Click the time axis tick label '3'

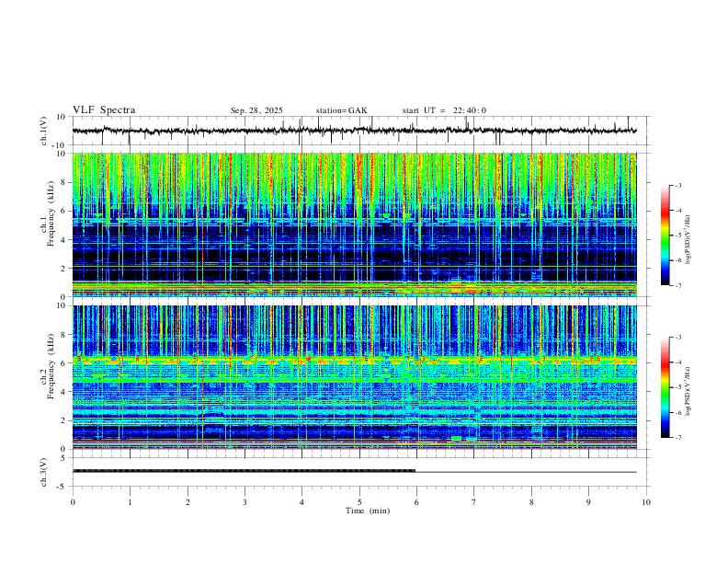click(245, 502)
